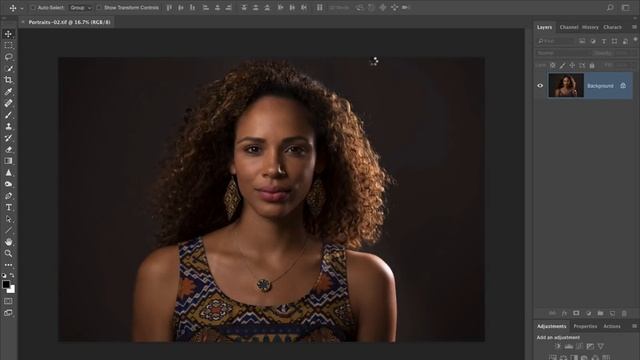Select the Healing Brush tool

[x=8, y=103]
